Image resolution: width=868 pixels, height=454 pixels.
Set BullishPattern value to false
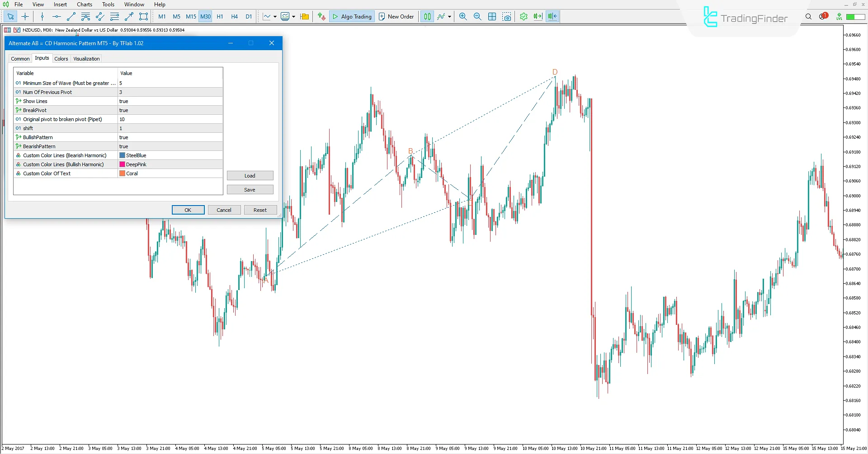point(170,137)
